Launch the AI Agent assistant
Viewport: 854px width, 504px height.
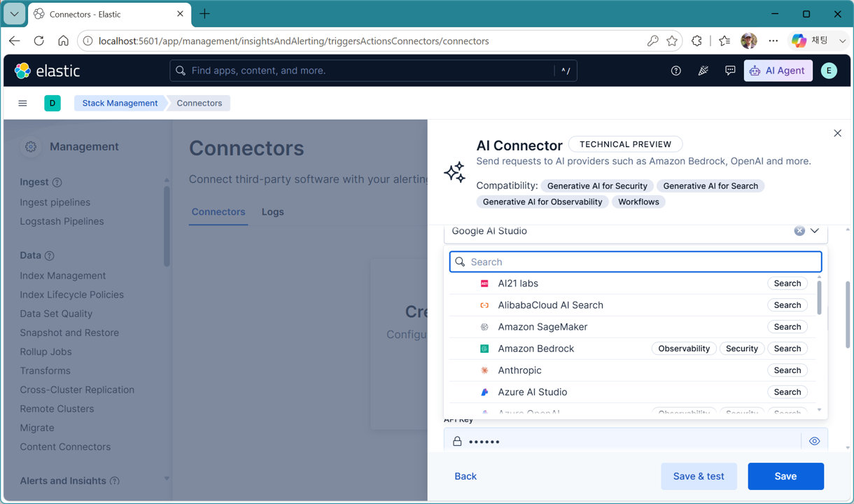point(778,71)
